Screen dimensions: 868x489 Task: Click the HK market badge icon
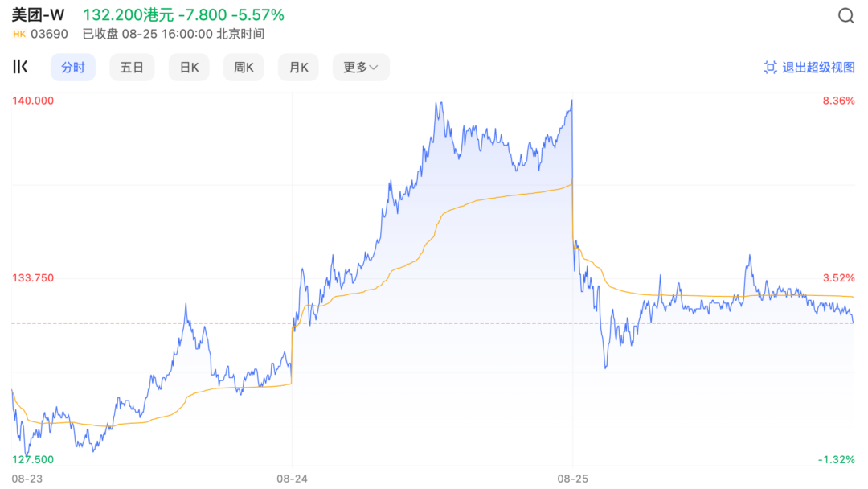[19, 34]
